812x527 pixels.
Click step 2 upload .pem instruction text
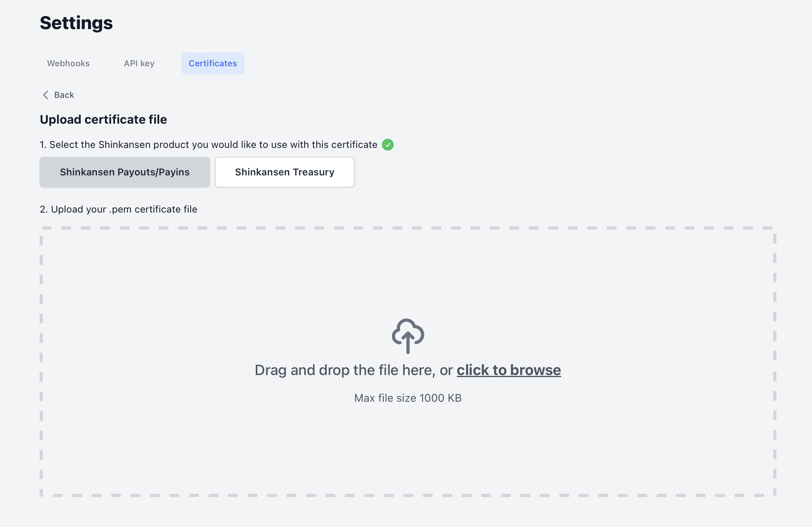[x=118, y=209]
